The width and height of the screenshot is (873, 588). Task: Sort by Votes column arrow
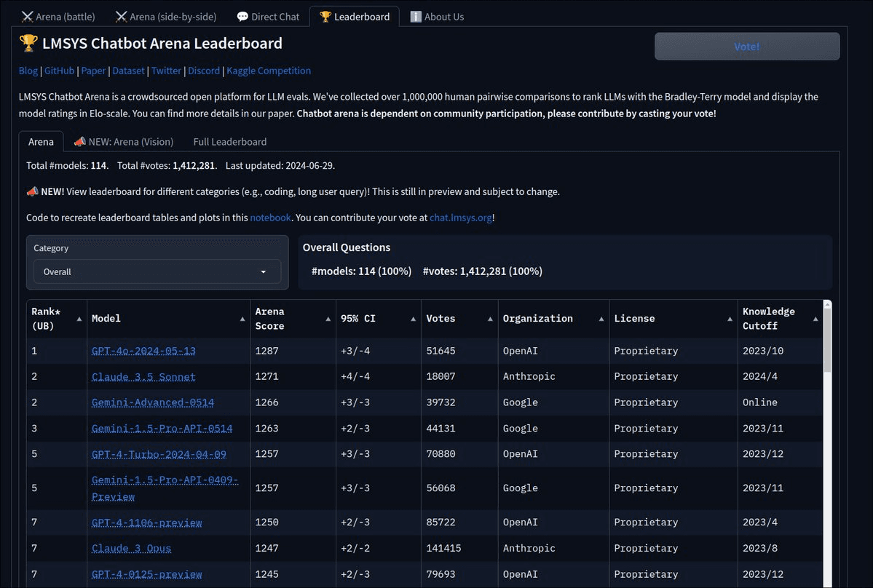pyautogui.click(x=490, y=319)
